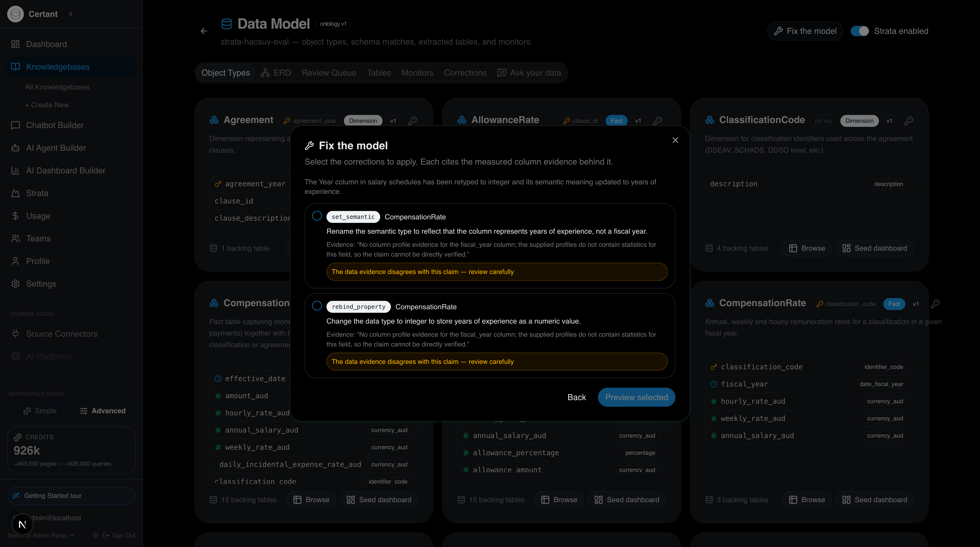Start the Getting Started tour
The height and width of the screenshot is (547, 980).
click(x=71, y=495)
